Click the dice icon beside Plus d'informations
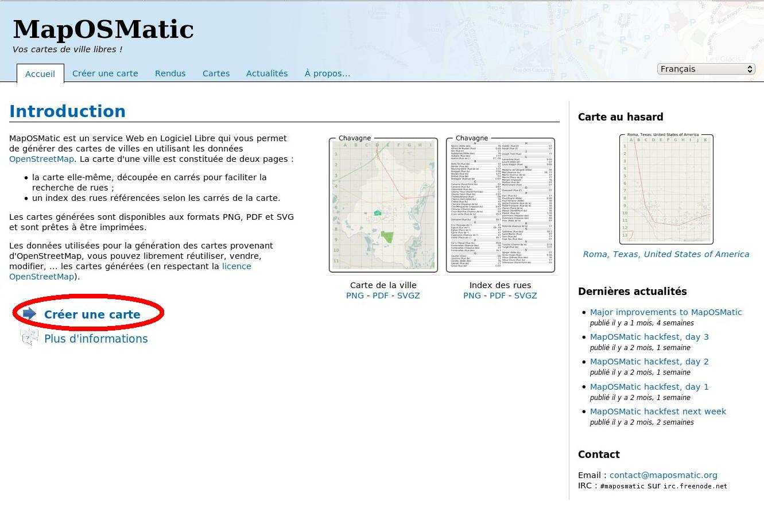The image size is (764, 532). point(29,337)
